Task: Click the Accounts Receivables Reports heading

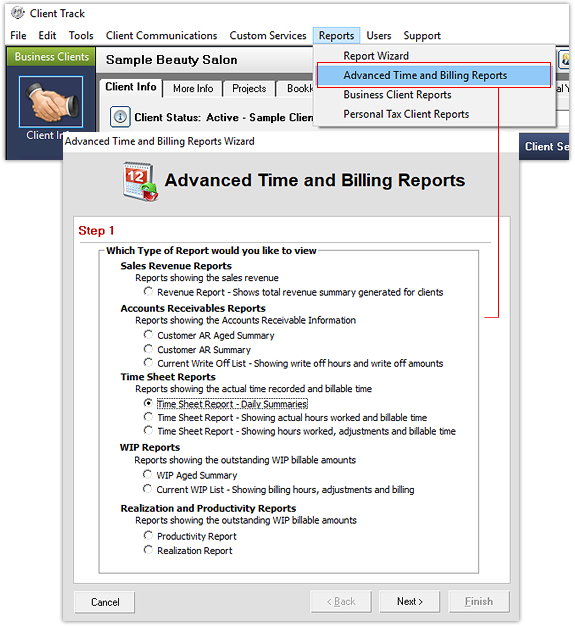Action: tap(193, 308)
